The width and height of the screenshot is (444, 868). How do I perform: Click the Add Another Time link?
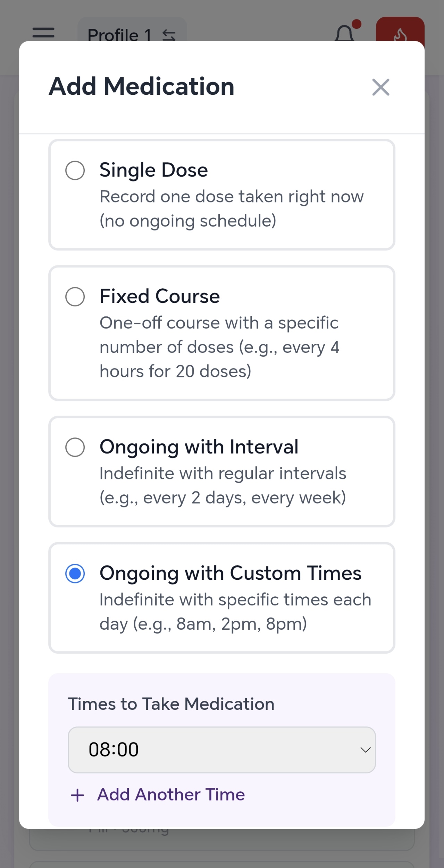click(x=171, y=794)
